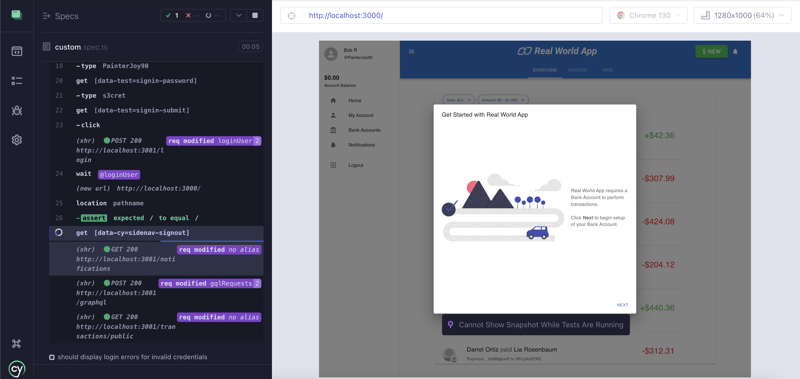The width and height of the screenshot is (800, 379).
Task: Select the FRIENDS tab
Action: (577, 70)
